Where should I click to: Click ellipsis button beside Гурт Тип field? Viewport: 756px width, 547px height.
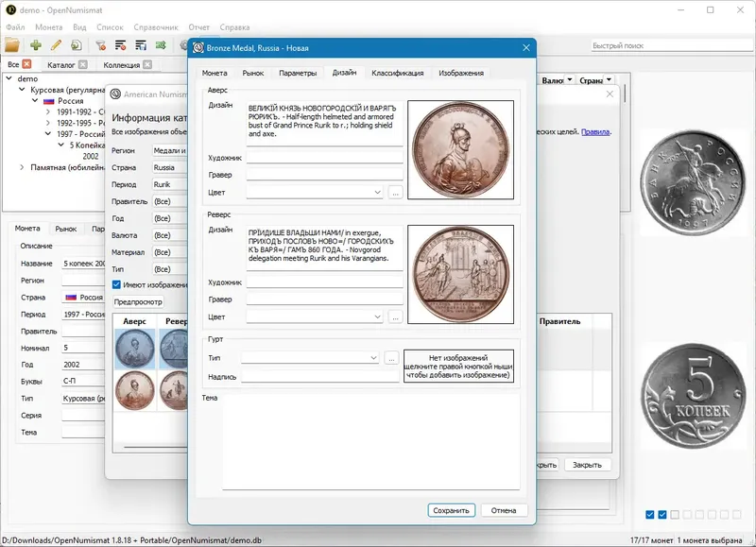[x=391, y=358]
